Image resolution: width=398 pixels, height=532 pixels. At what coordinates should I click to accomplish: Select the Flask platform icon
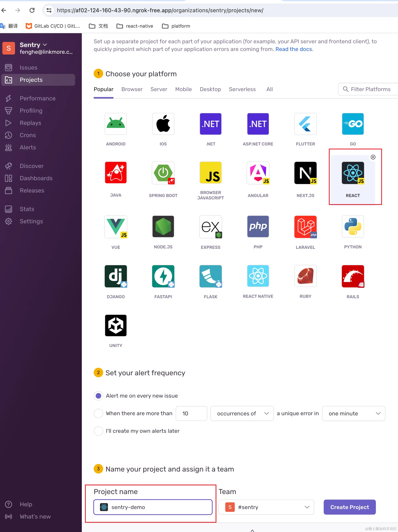click(210, 276)
